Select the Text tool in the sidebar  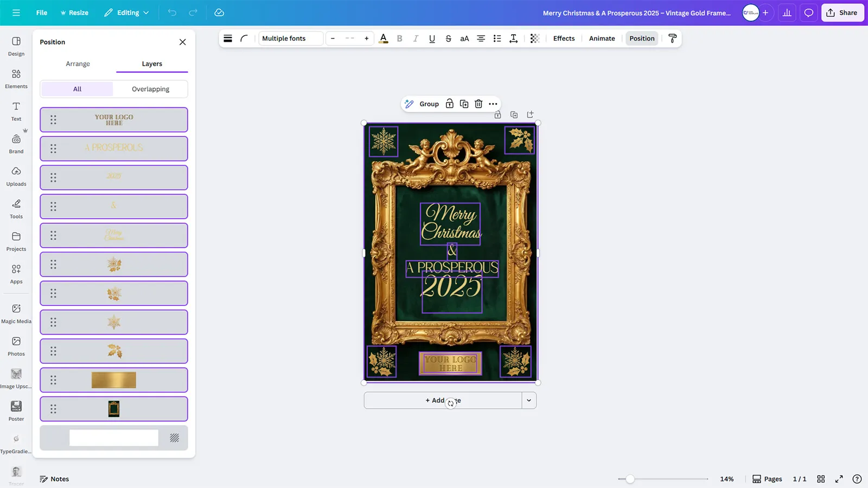point(16,110)
